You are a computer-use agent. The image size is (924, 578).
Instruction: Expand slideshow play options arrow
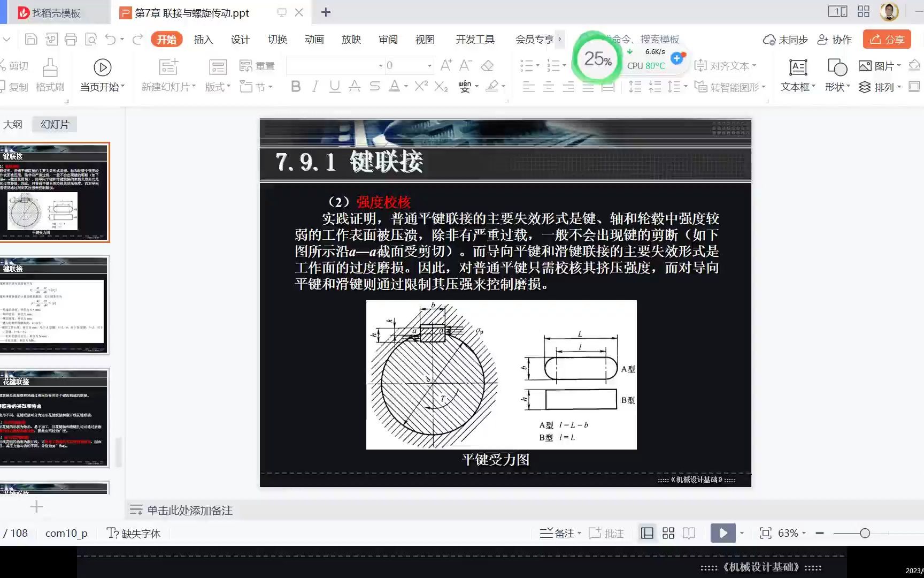tap(742, 533)
